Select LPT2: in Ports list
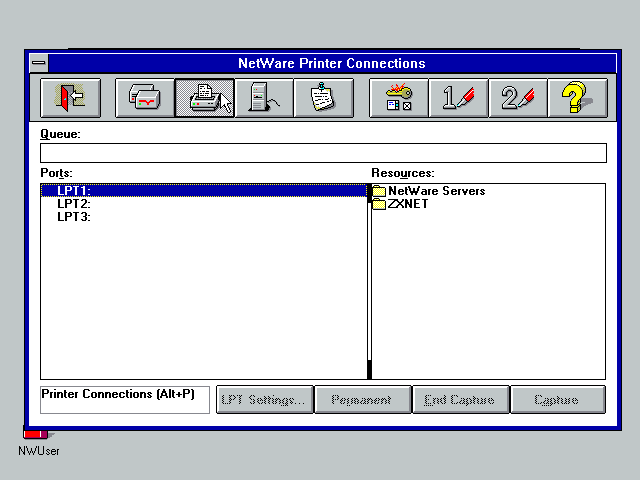The width and height of the screenshot is (640, 480). [x=204, y=204]
